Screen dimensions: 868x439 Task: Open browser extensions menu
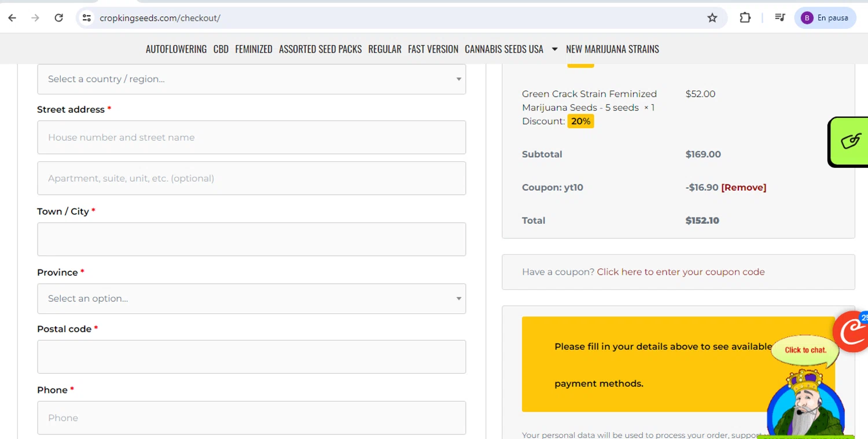[745, 18]
